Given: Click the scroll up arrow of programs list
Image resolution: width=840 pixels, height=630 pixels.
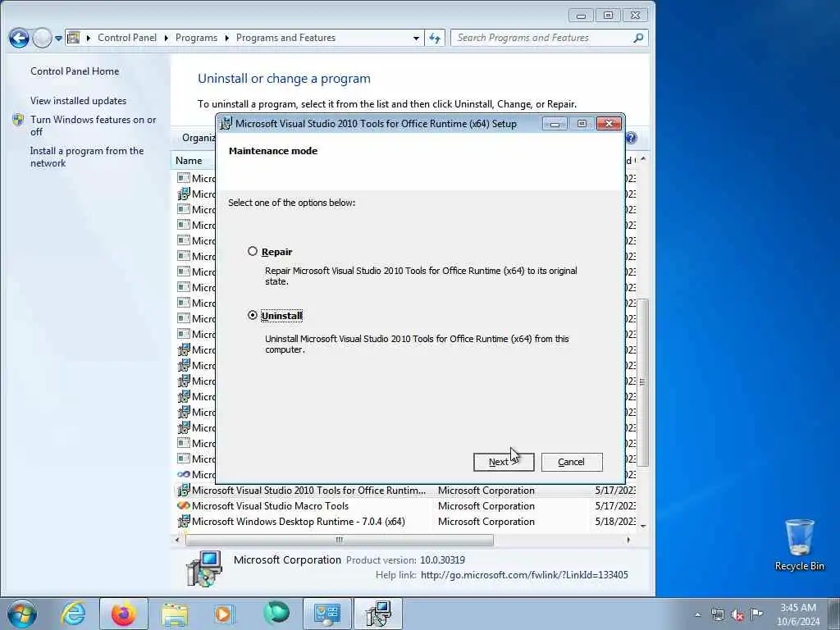Looking at the screenshot, I should (x=643, y=160).
